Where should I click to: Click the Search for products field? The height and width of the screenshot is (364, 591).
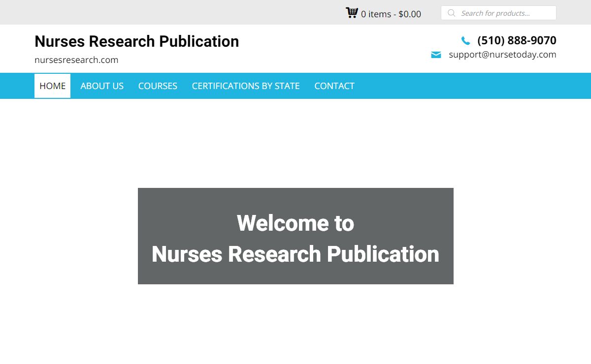(x=498, y=13)
